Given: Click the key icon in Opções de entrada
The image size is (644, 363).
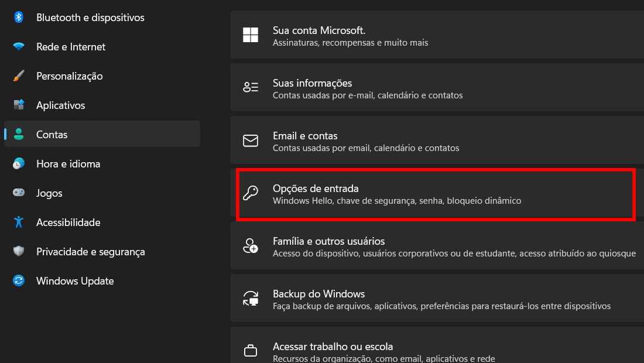Looking at the screenshot, I should pos(251,193).
